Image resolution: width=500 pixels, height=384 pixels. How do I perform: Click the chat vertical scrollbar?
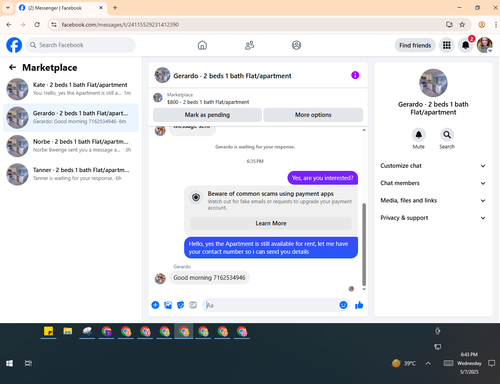coord(364,245)
